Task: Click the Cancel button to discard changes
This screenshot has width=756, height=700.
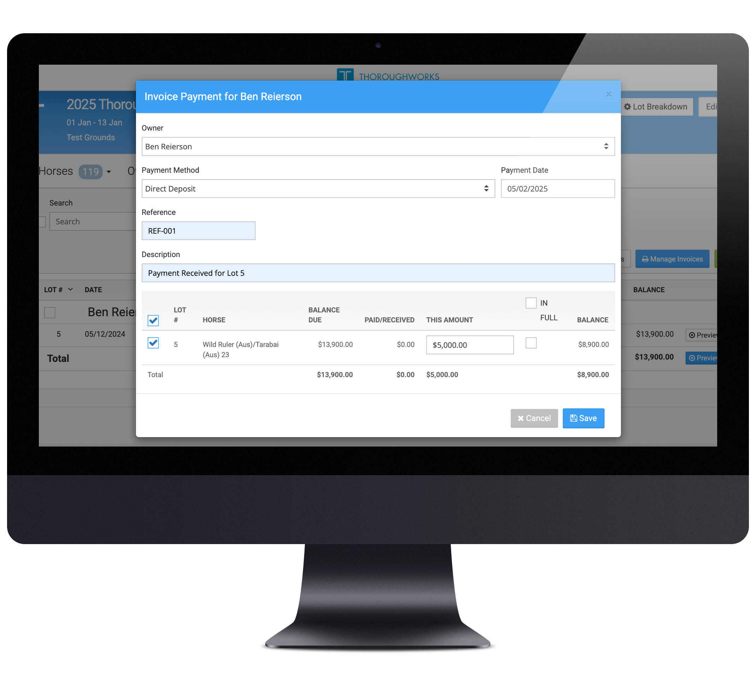Action: (x=535, y=417)
